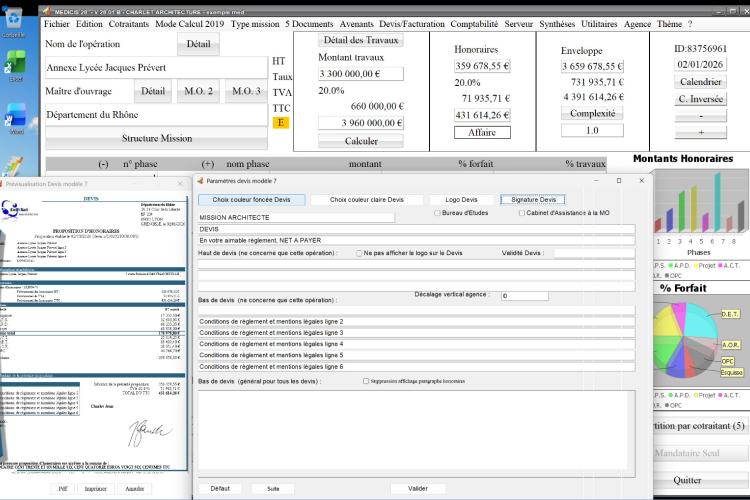Screen dimensions: 750x500
Task: Open the Type mission menu
Action: coord(255,24)
